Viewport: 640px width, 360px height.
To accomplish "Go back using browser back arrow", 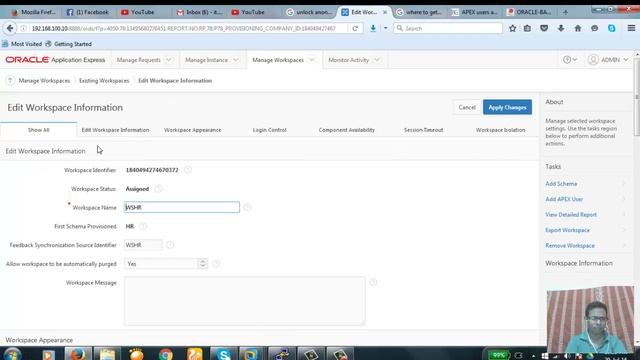I will pyautogui.click(x=10, y=28).
